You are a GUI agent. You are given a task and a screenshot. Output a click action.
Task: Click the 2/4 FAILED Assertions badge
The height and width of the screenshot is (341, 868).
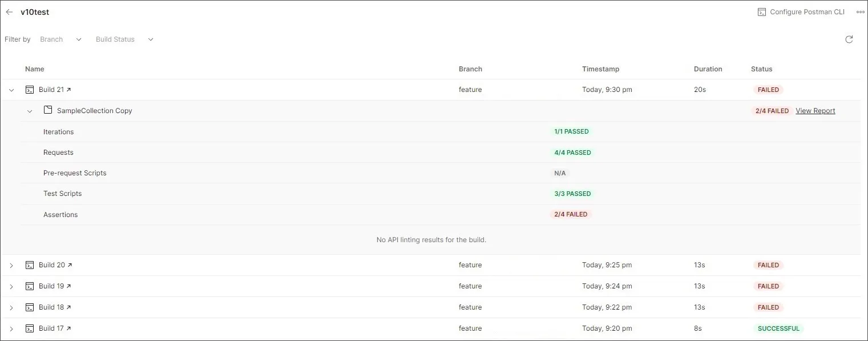click(571, 214)
